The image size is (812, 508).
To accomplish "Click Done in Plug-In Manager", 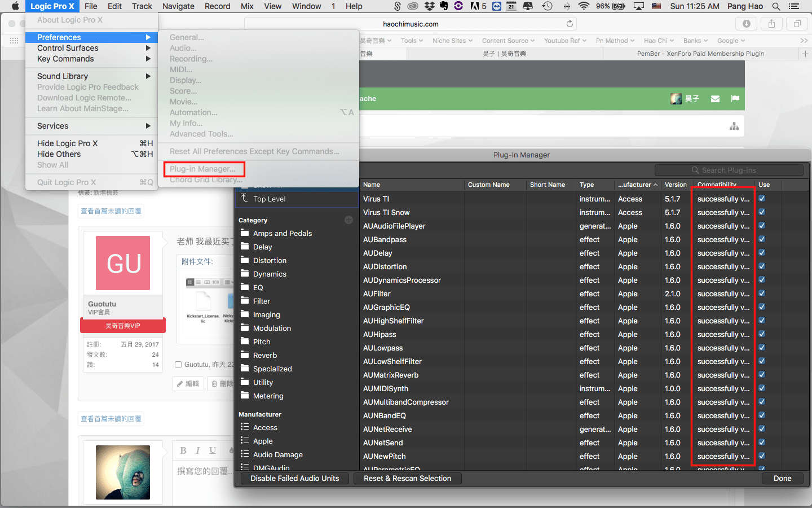I will (x=782, y=478).
